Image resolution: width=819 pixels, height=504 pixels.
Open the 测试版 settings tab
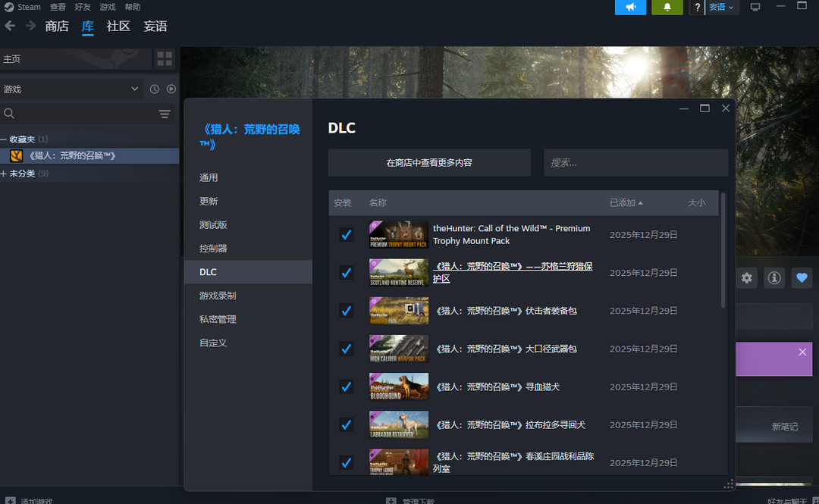pyautogui.click(x=213, y=225)
